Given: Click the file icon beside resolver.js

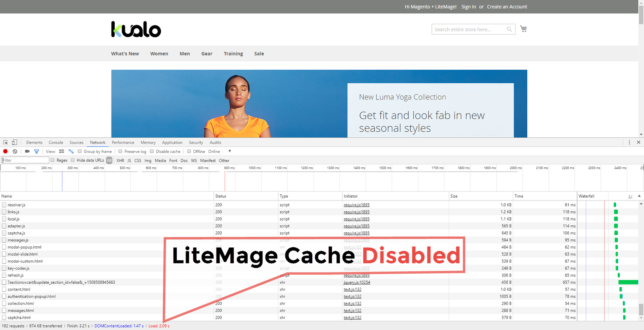Looking at the screenshot, I should [4, 205].
